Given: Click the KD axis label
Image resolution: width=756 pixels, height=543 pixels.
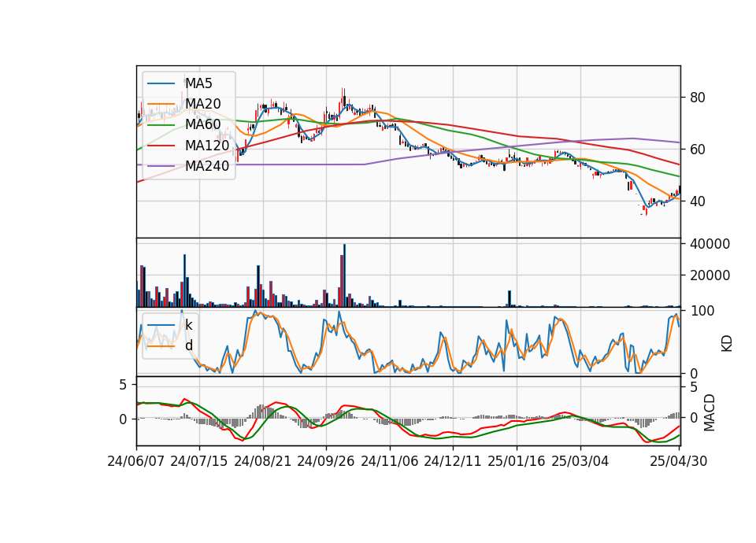Looking at the screenshot, I should coord(727,343).
